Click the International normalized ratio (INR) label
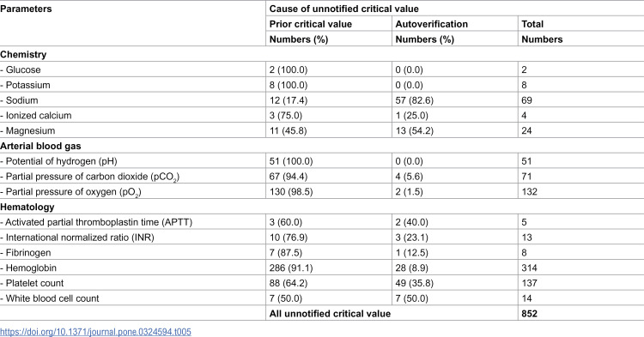This screenshot has width=644, height=337. click(x=77, y=238)
